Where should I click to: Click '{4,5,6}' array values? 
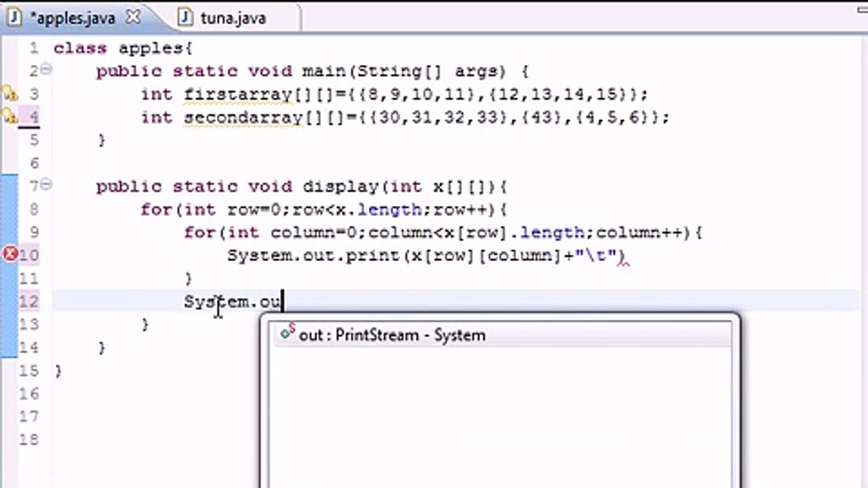[x=619, y=117]
